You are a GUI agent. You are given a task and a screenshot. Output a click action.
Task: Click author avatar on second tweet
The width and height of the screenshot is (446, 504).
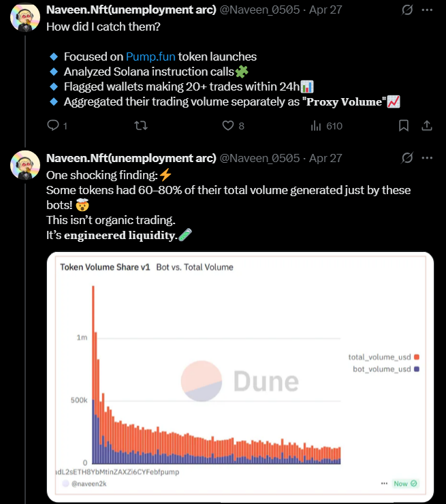coord(25,165)
